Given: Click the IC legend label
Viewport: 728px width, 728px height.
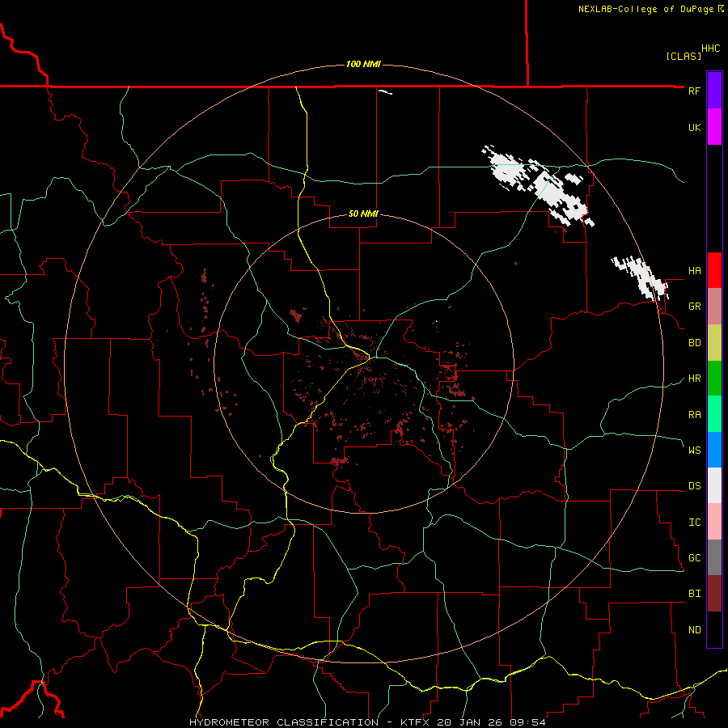Looking at the screenshot, I should click(x=694, y=523).
